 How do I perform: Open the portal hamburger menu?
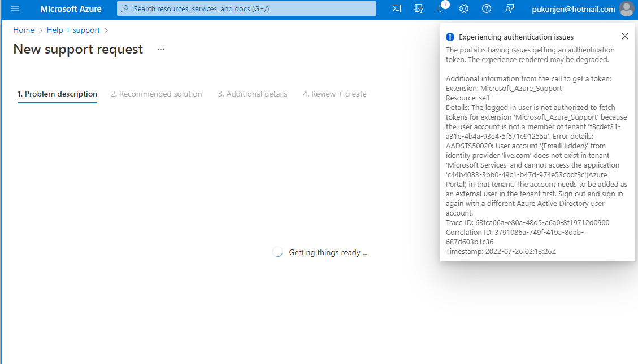click(15, 8)
